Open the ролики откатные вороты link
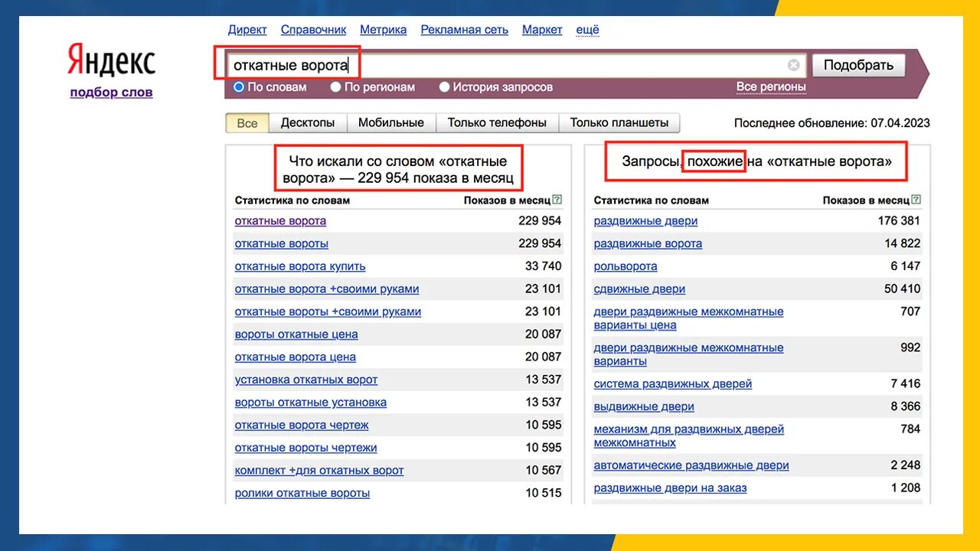This screenshot has height=551, width=980. [x=302, y=494]
